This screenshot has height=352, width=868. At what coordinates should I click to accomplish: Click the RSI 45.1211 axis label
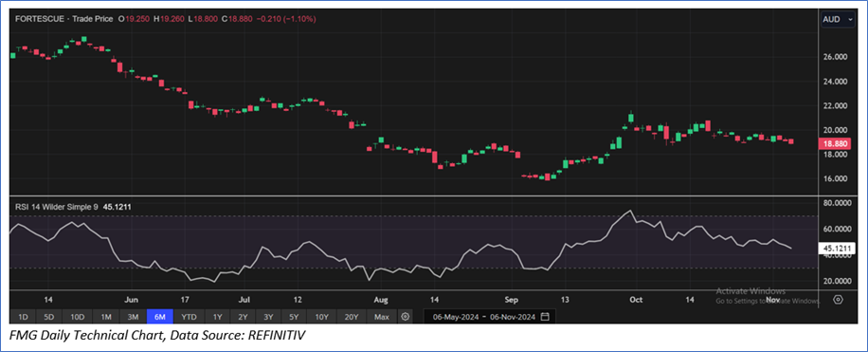[x=836, y=249]
